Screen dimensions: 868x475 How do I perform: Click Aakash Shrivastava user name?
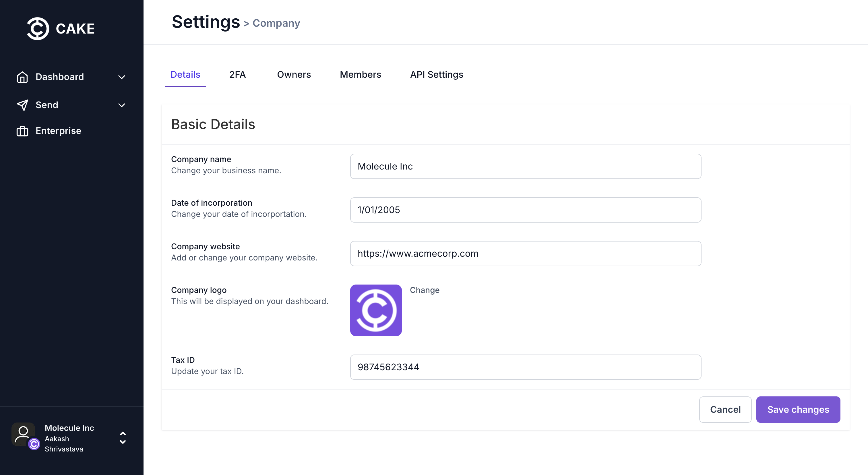[64, 444]
